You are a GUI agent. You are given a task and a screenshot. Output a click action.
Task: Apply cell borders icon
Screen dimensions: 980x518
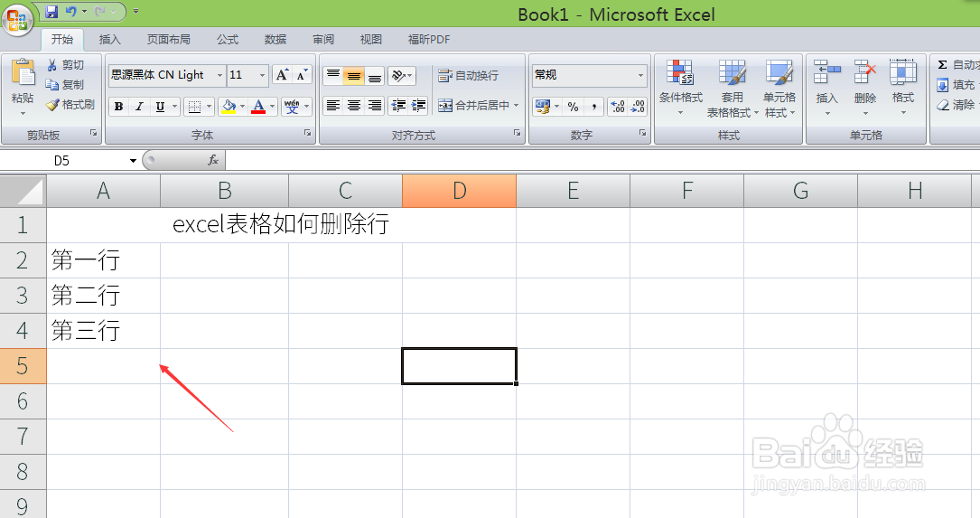tap(194, 107)
